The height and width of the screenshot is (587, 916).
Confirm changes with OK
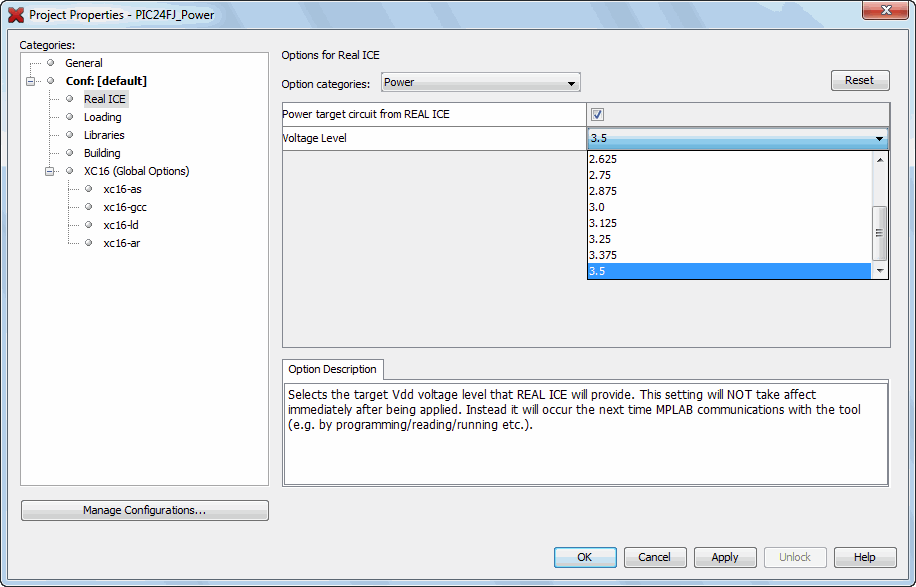584,557
